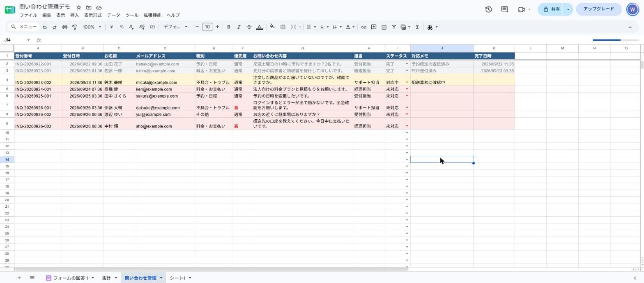Click the 共有 share button
This screenshot has width=644, height=283.
(551, 9)
